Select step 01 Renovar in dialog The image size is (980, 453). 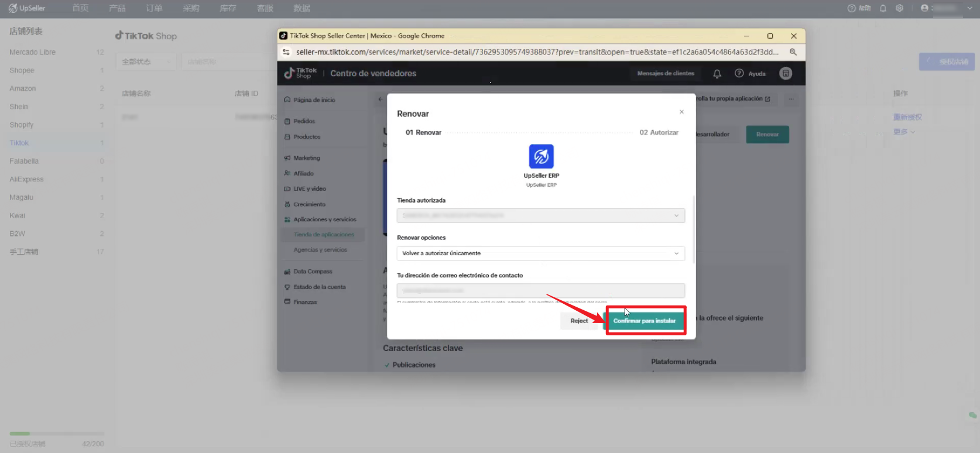(x=423, y=132)
